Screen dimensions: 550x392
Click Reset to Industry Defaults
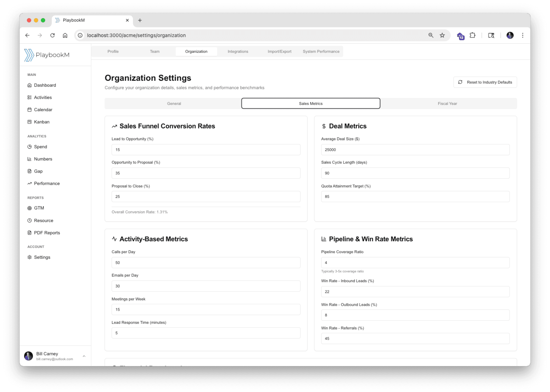pos(485,82)
